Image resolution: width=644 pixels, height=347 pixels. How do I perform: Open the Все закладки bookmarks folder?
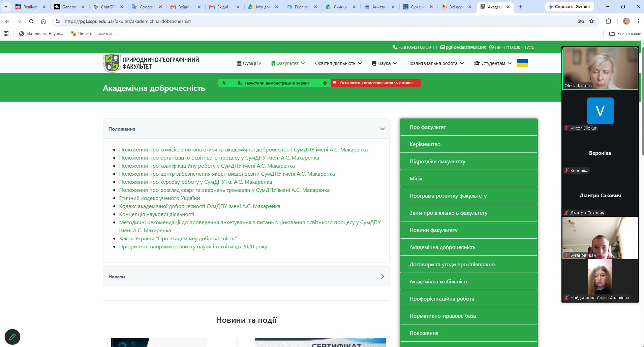pos(625,34)
